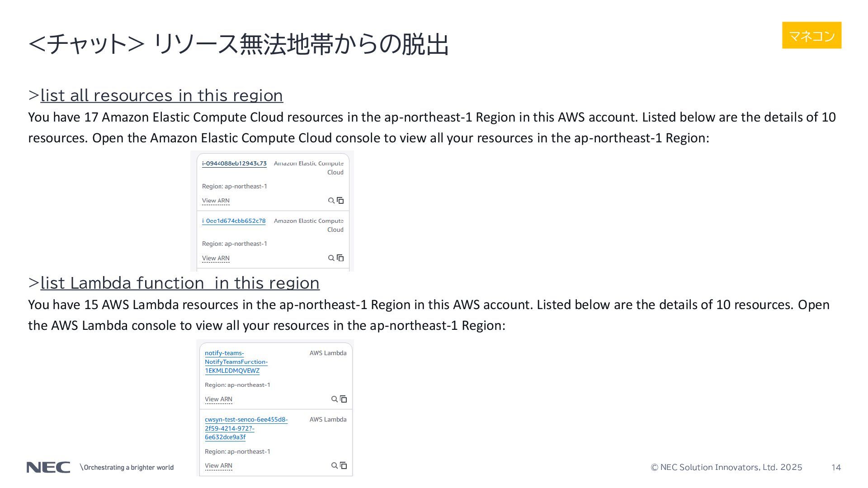The height and width of the screenshot is (488, 868).
Task: Expand View ARN on second EC2 card
Action: tap(216, 258)
